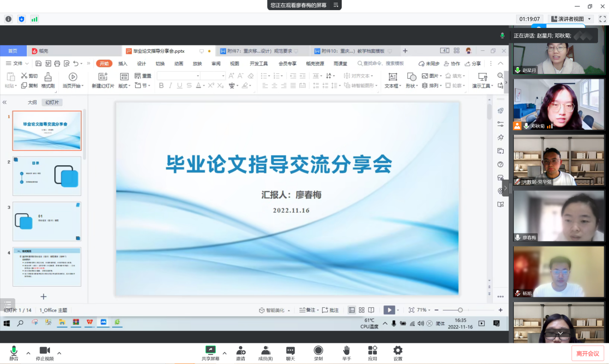Open the 成员(8) members list

click(x=265, y=351)
